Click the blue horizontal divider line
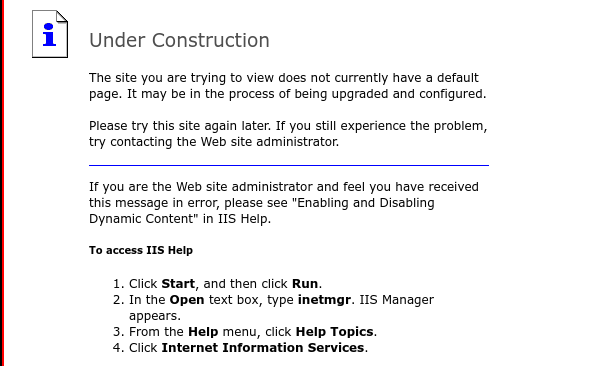614x366 pixels. coord(289,165)
